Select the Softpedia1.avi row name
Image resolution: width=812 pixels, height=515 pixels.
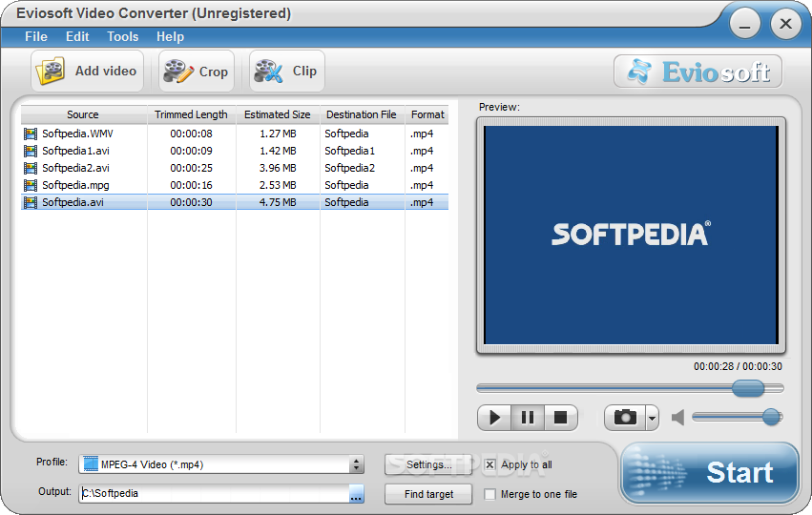(x=75, y=151)
